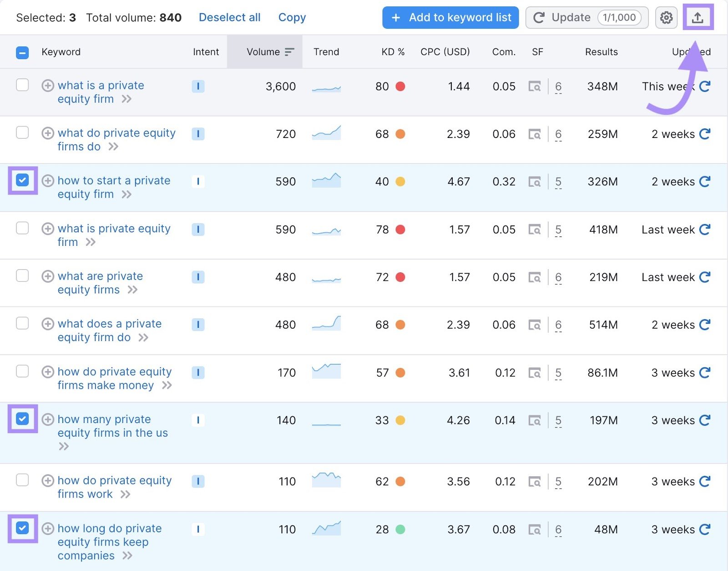The height and width of the screenshot is (571, 728).
Task: Click the trend sparkline for 'what does a private equity firm do'
Action: tap(326, 324)
